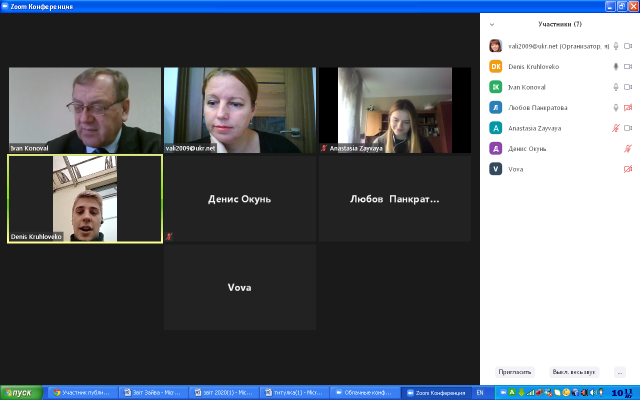Click muted mic icon on Anastasia's video tile

(324, 148)
